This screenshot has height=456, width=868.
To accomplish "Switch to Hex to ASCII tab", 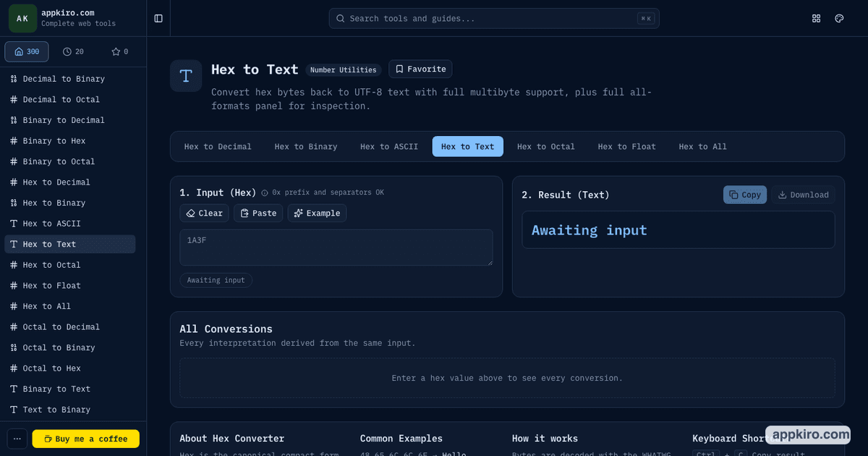I will (x=389, y=146).
